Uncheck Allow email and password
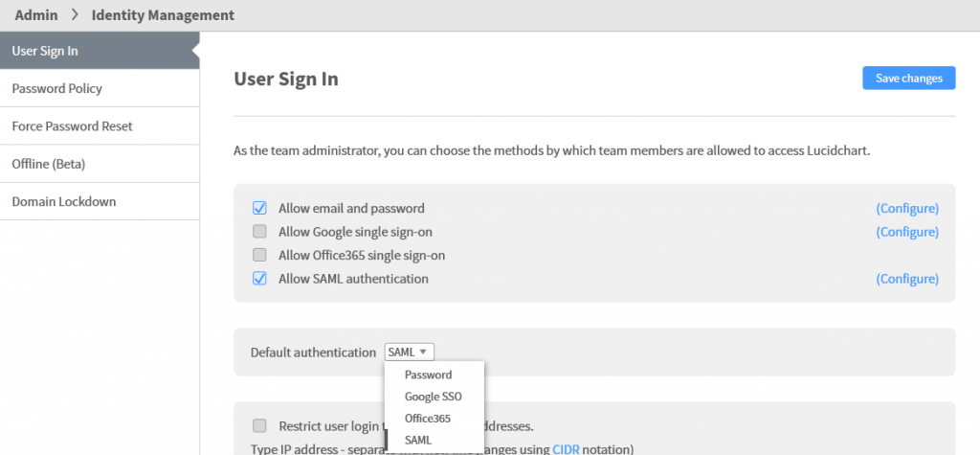The width and height of the screenshot is (980, 455). (x=259, y=209)
